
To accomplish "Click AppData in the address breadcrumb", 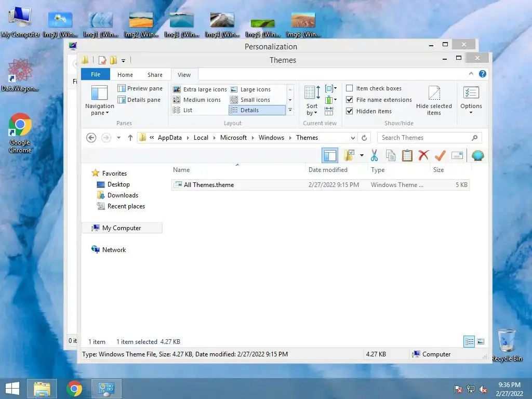I will 170,137.
